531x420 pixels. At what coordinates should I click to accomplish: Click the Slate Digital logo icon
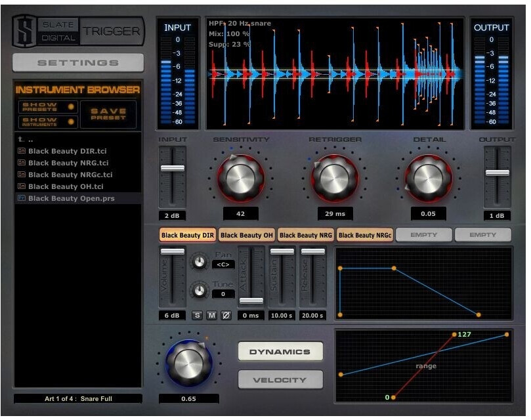pyautogui.click(x=24, y=31)
